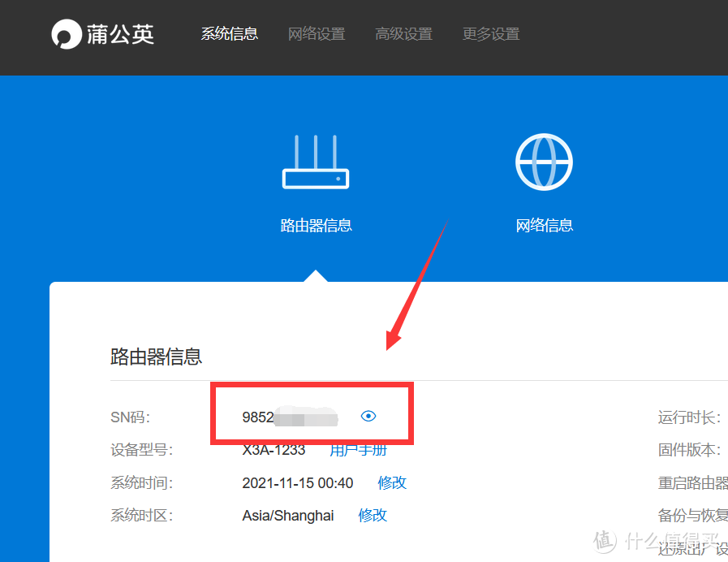Click the 蒲公英 logo icon
Image resolution: width=728 pixels, height=562 pixels.
coord(67,33)
